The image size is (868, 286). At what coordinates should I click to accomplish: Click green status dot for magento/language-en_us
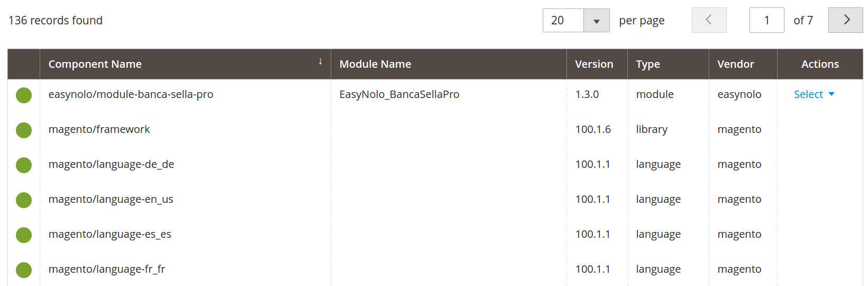pos(24,200)
